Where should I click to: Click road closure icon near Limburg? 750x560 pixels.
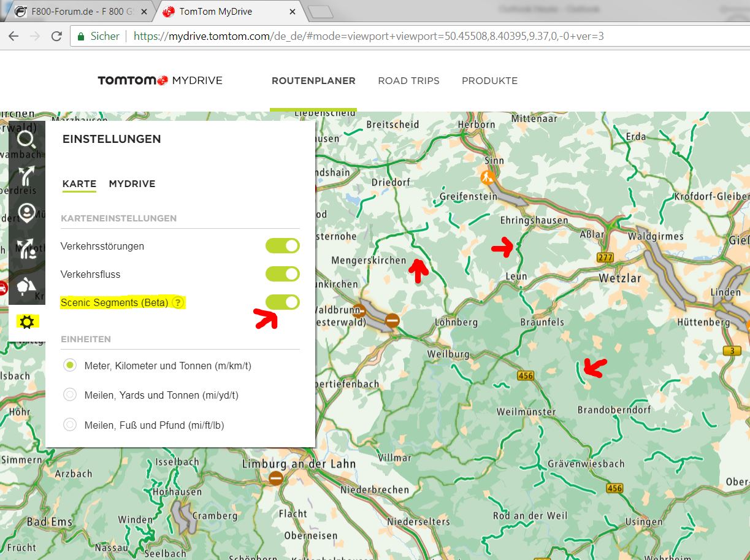click(x=276, y=477)
